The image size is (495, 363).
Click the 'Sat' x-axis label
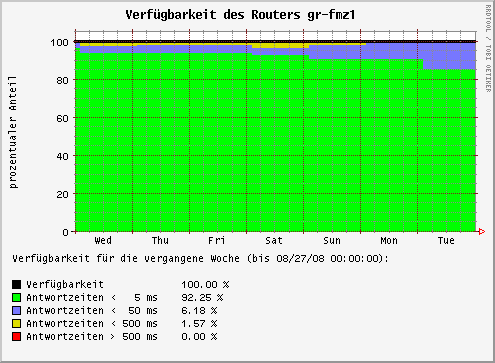click(274, 240)
